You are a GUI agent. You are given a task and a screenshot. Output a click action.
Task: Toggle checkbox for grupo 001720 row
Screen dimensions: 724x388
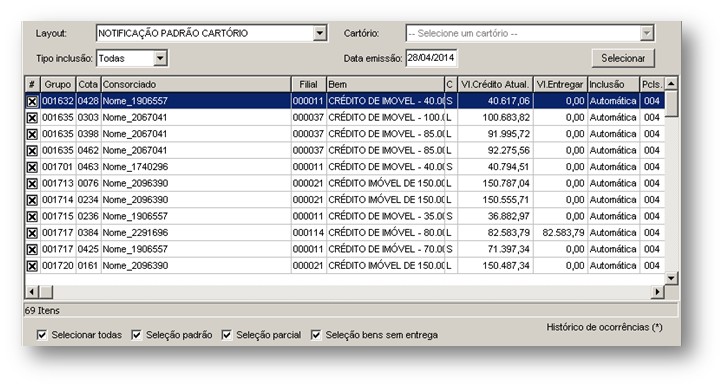[x=32, y=266]
